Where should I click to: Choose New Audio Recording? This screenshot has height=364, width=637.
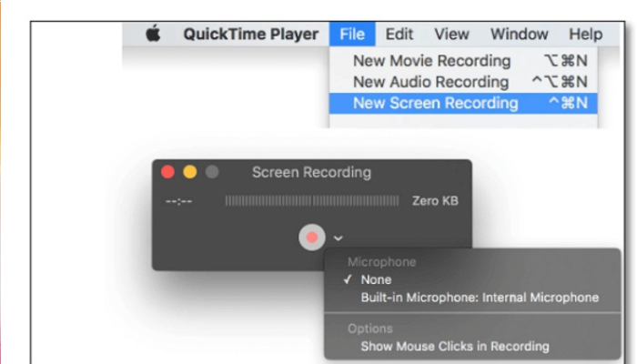point(463,82)
